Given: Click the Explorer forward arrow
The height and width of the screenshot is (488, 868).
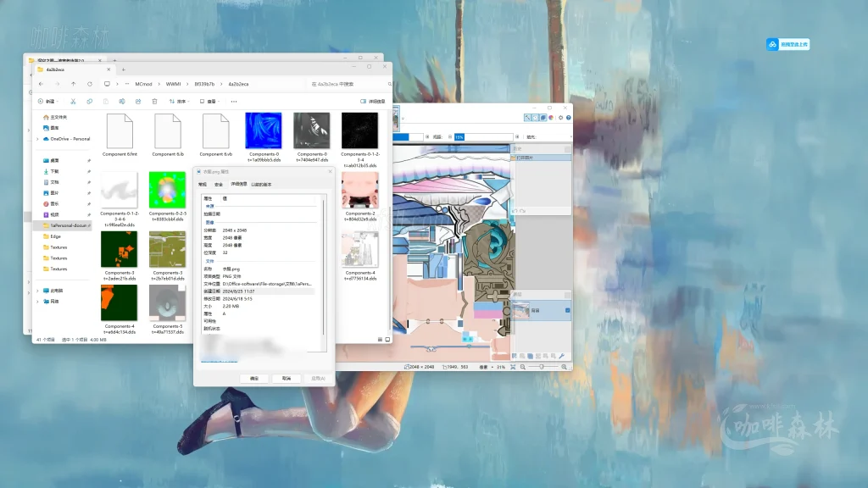Looking at the screenshot, I should coord(57,84).
